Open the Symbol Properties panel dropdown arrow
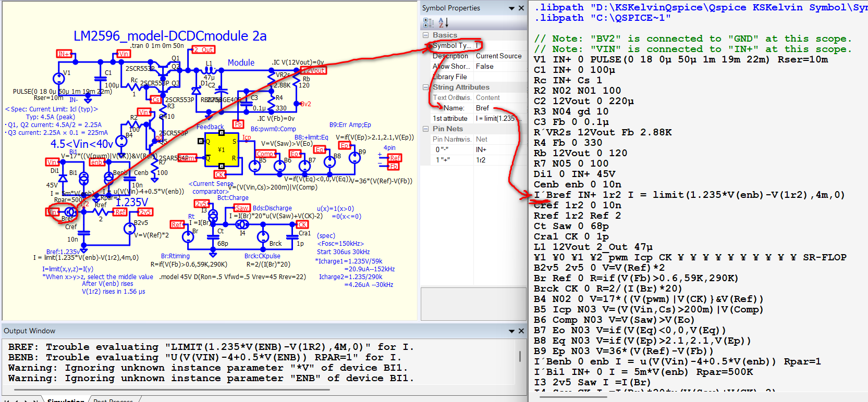Screen dimensions: 868x402 511,8
